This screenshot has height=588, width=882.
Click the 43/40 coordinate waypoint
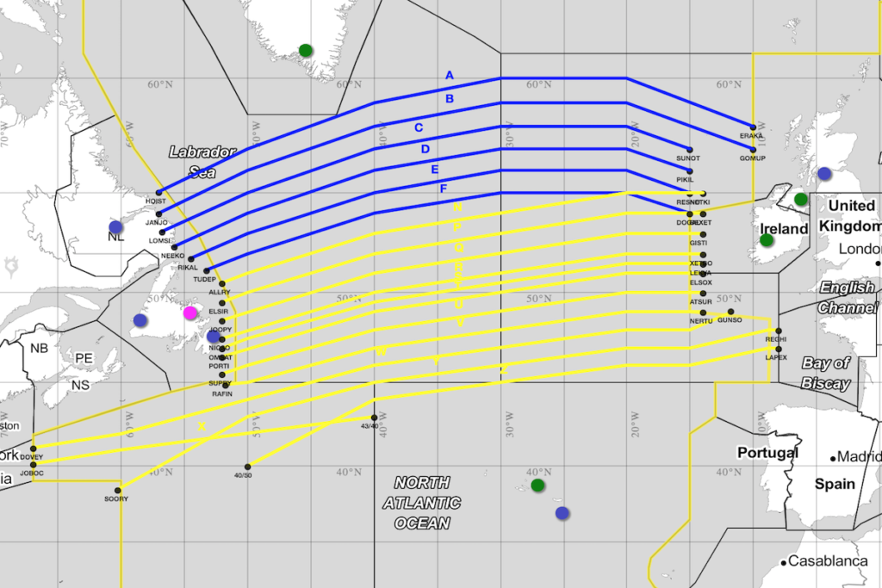tap(374, 418)
